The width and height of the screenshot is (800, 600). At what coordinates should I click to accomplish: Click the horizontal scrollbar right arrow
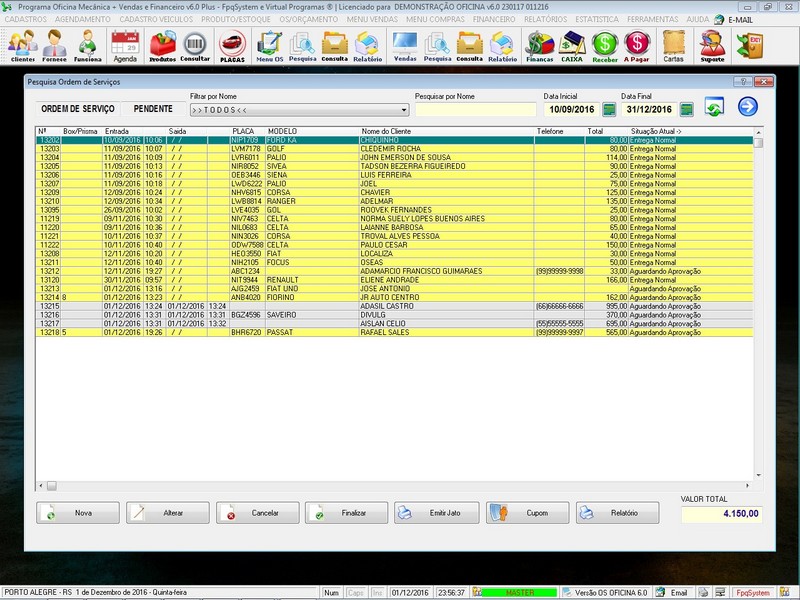pos(747,486)
